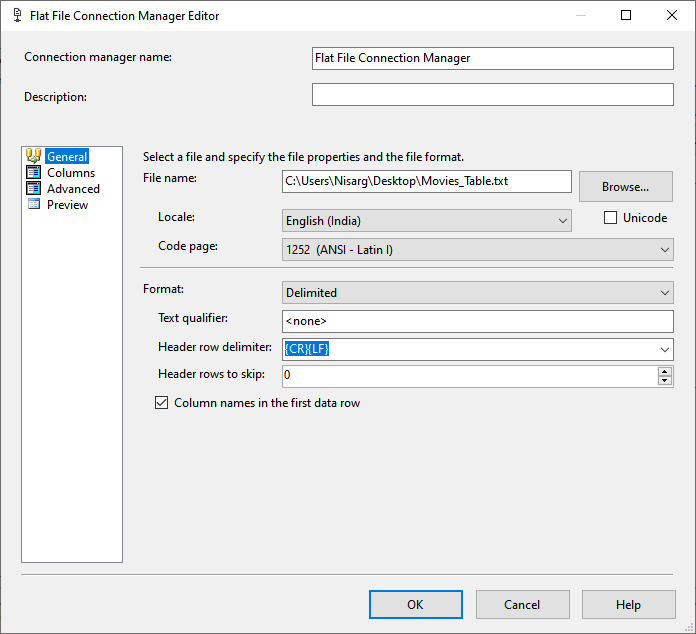Screen dimensions: 696x634
Task: Increase header rows to skip value
Action: 664,371
